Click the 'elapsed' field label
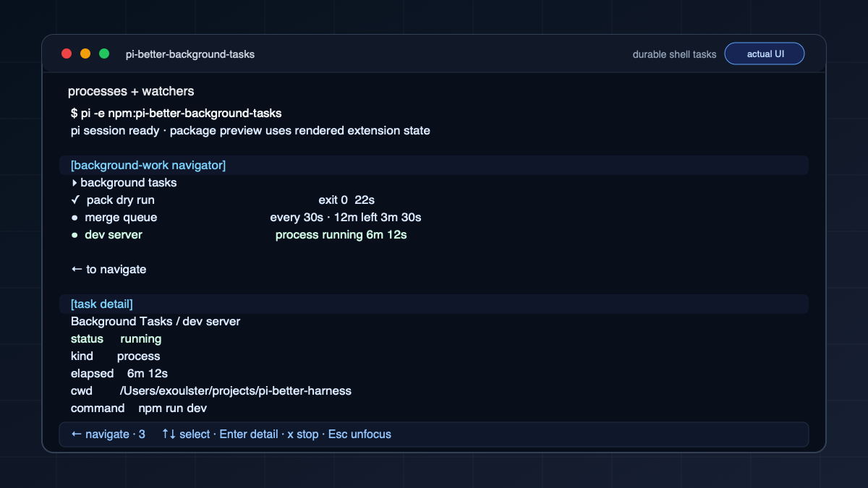Screen dimensions: 868x488 coord(92,374)
